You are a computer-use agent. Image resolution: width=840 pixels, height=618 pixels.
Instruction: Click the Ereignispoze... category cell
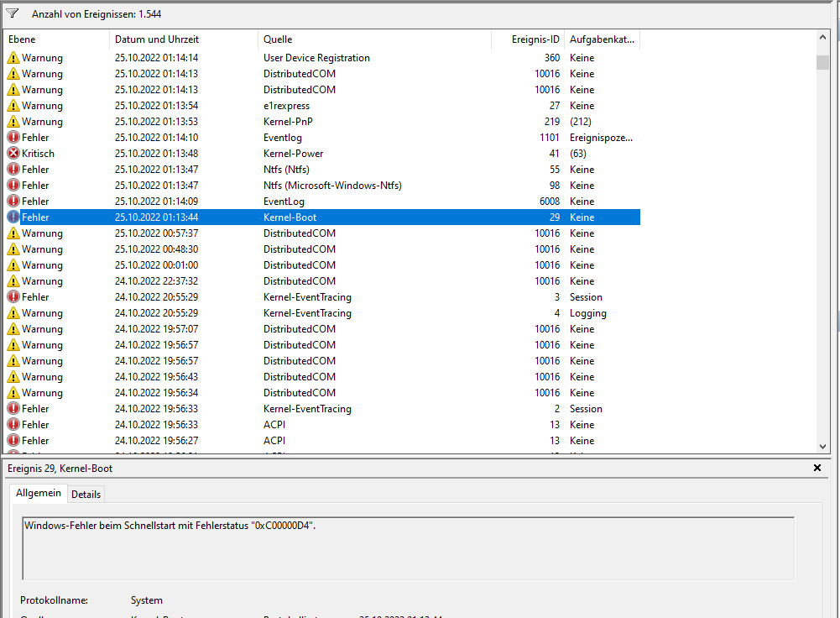click(x=601, y=138)
